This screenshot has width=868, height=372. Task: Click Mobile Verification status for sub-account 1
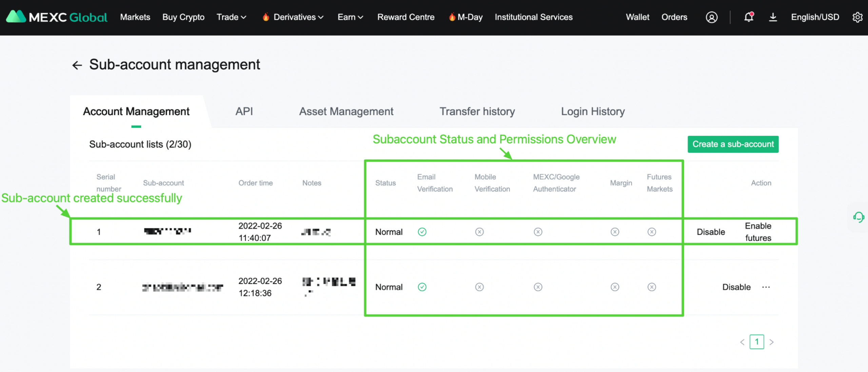tap(479, 232)
